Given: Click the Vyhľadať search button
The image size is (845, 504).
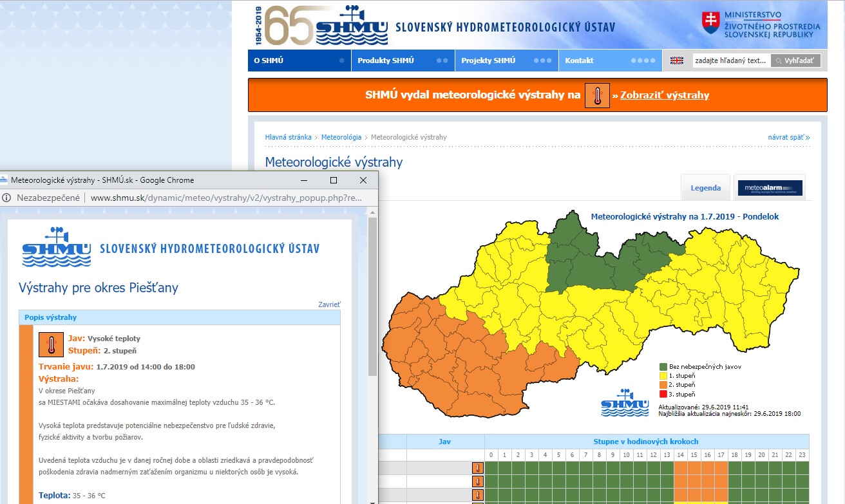Looking at the screenshot, I should pos(796,61).
